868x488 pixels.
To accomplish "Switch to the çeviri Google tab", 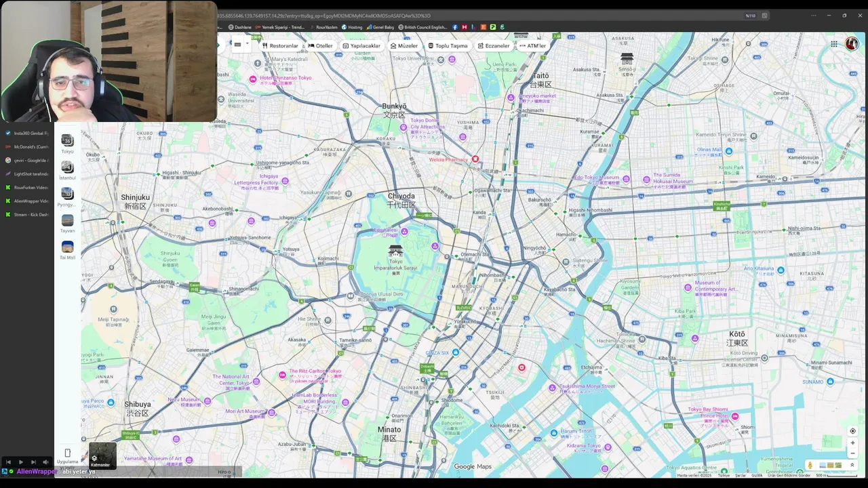I will pos(27,161).
